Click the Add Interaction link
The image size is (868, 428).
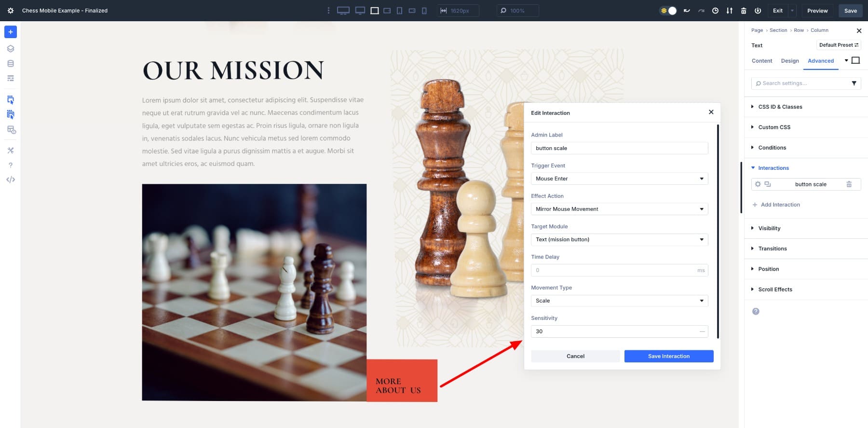click(780, 205)
